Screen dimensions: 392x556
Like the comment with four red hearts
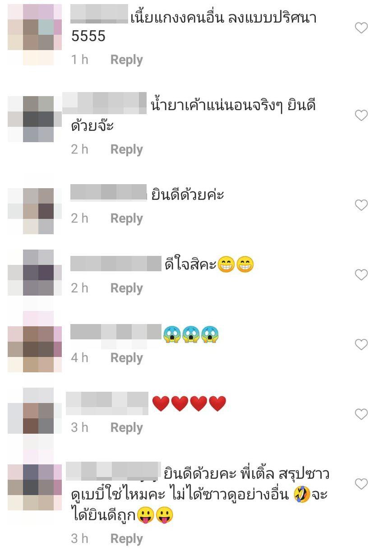point(361,413)
